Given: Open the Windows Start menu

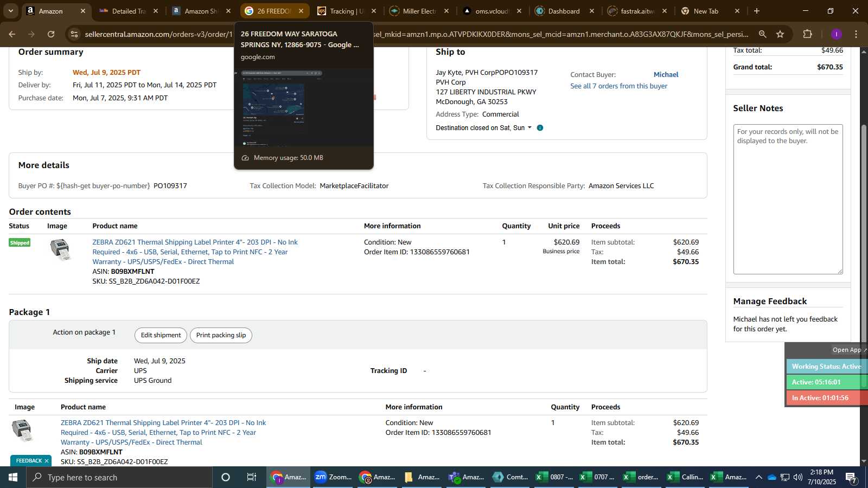Looking at the screenshot, I should click(x=13, y=477).
